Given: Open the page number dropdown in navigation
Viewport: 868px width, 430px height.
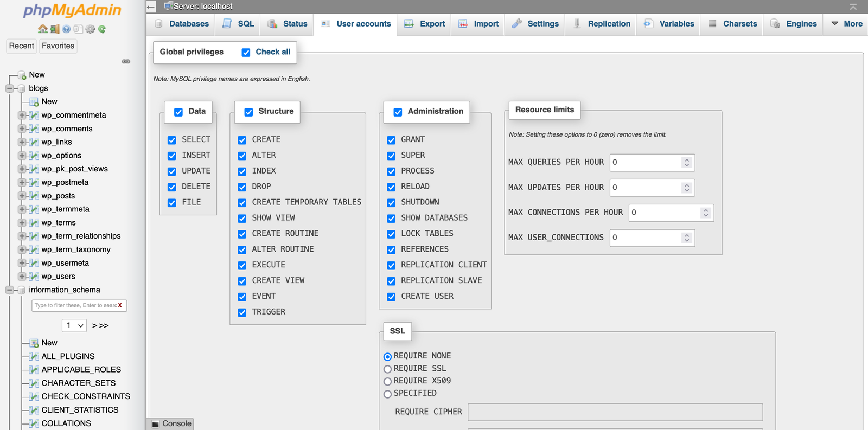Looking at the screenshot, I should (x=74, y=325).
